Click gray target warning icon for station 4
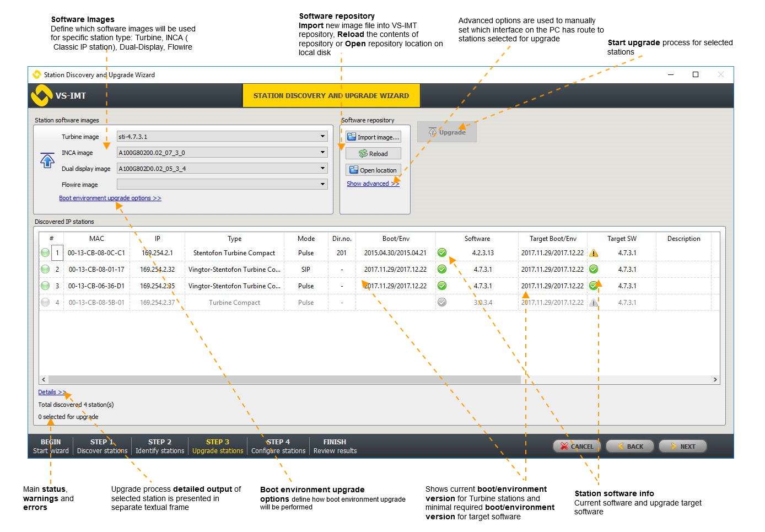 click(594, 303)
